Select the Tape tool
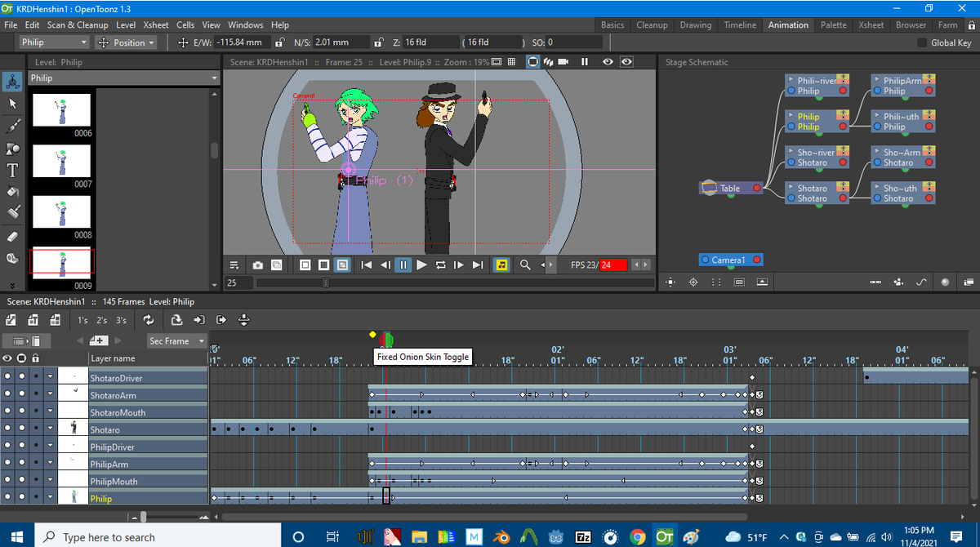 tap(12, 259)
